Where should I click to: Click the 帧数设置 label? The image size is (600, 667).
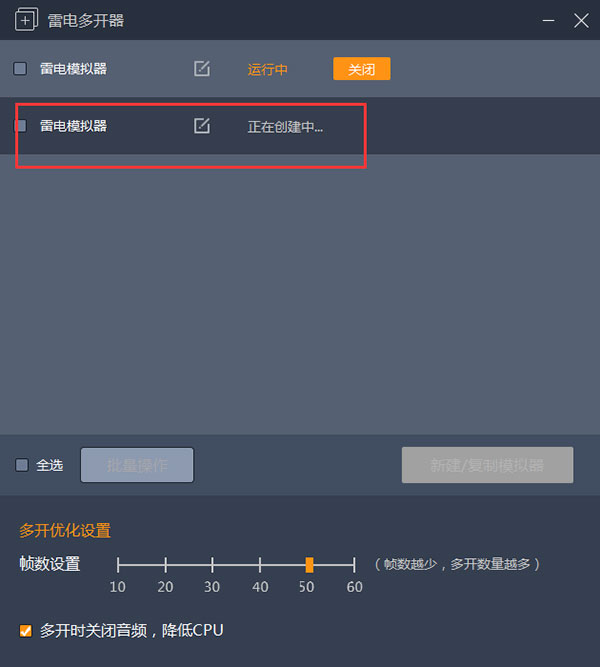(50, 564)
